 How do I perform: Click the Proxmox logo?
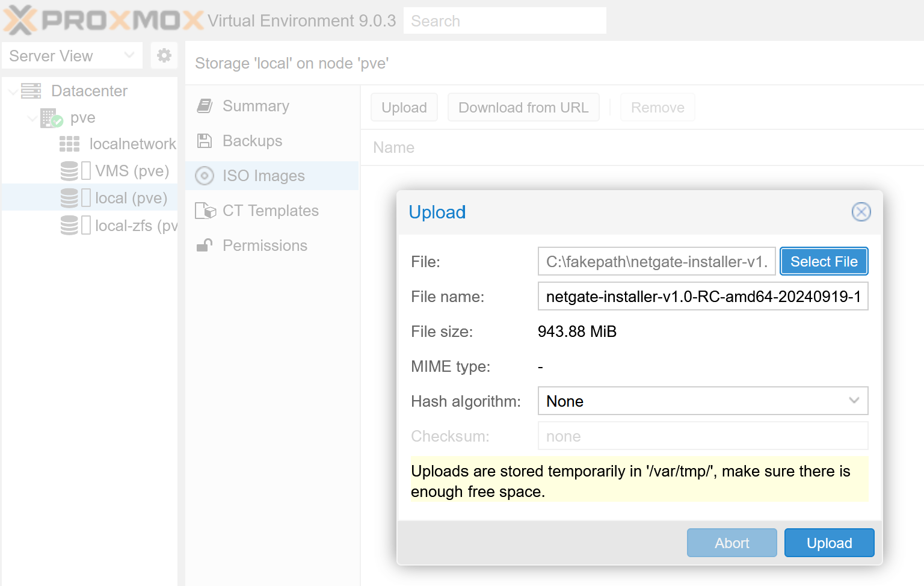coord(103,20)
